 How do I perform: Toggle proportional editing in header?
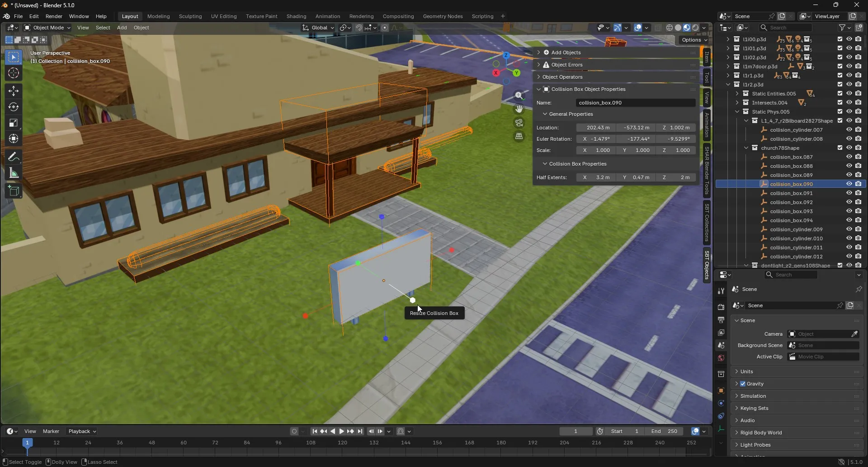pos(385,28)
